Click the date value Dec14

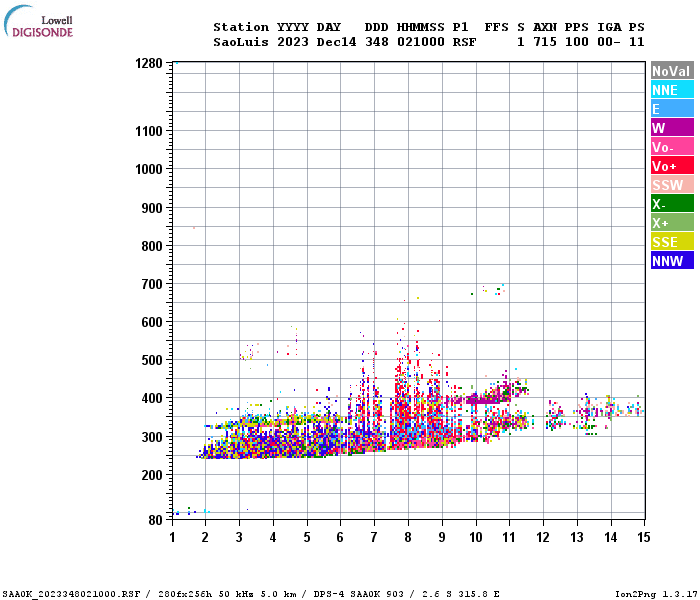(336, 42)
